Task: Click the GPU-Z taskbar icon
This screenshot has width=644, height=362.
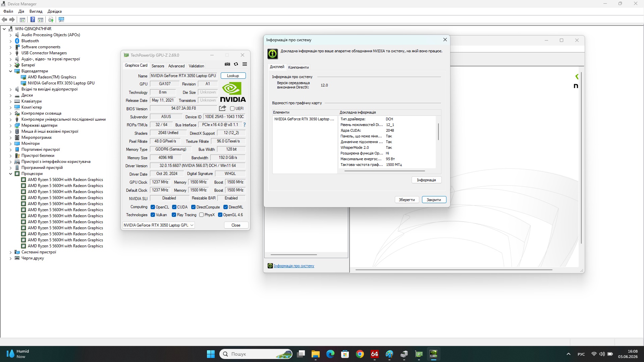Action: point(419,354)
